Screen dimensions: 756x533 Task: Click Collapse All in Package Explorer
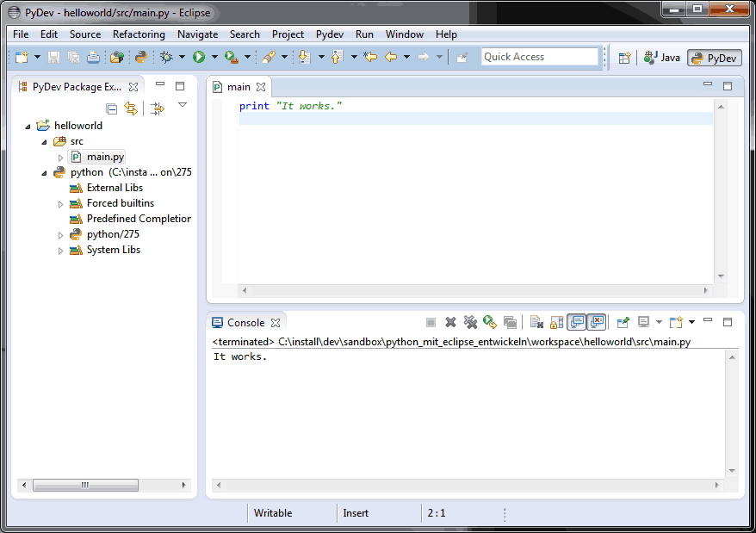point(111,109)
